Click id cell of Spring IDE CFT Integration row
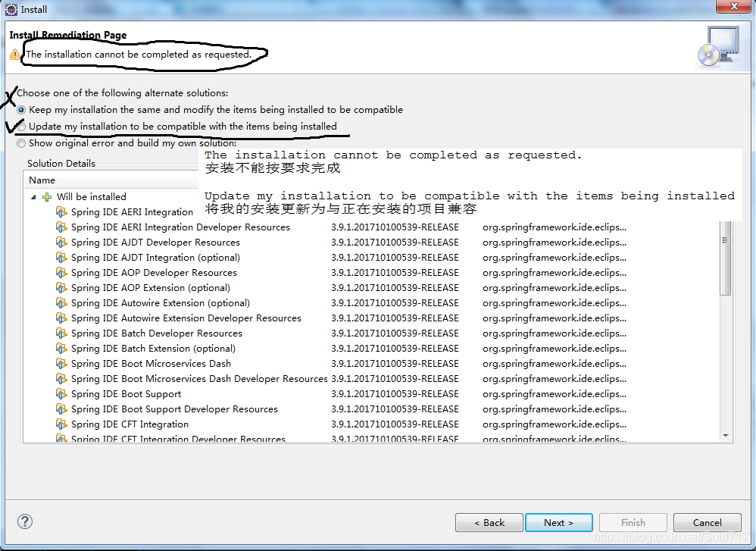The height and width of the screenshot is (551, 756). point(555,424)
